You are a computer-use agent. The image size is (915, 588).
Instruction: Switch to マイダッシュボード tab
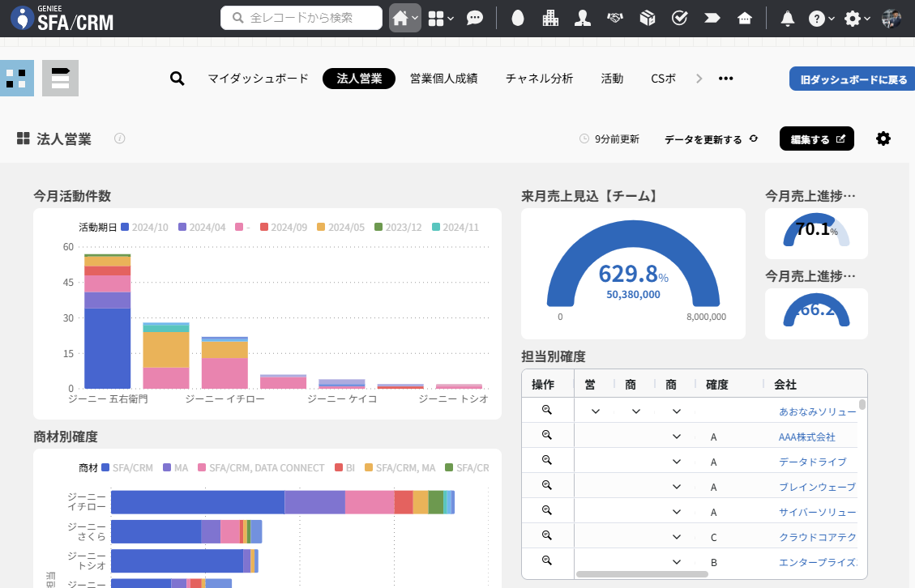[x=258, y=79]
